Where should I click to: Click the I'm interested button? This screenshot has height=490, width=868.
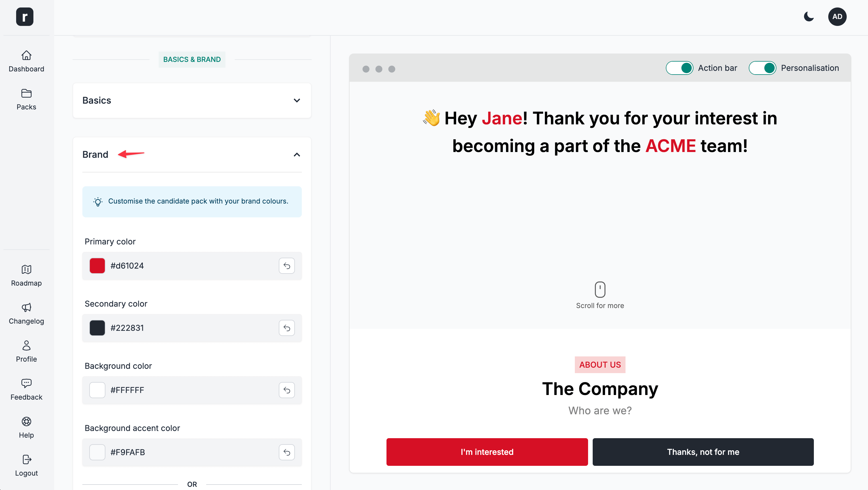(487, 452)
